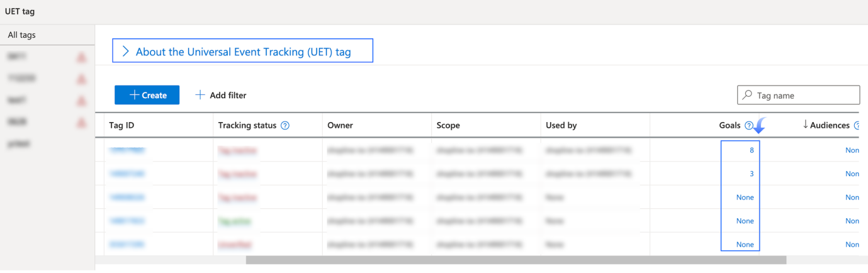868x273 pixels.
Task: Click the Used by column header
Action: pos(561,125)
